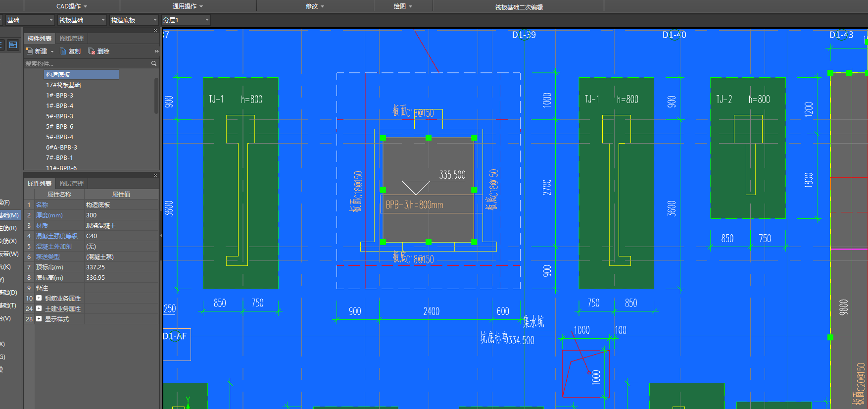
Task: Collapse the side panel using the splitter arrow
Action: click(161, 236)
